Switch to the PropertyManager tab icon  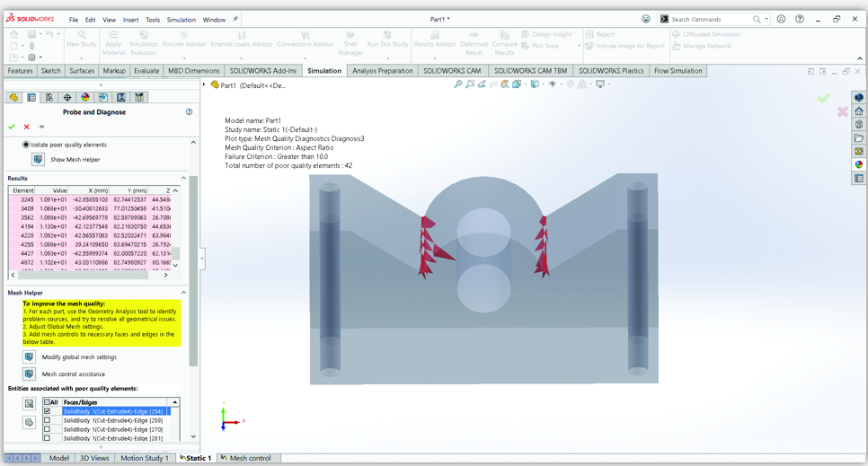31,97
